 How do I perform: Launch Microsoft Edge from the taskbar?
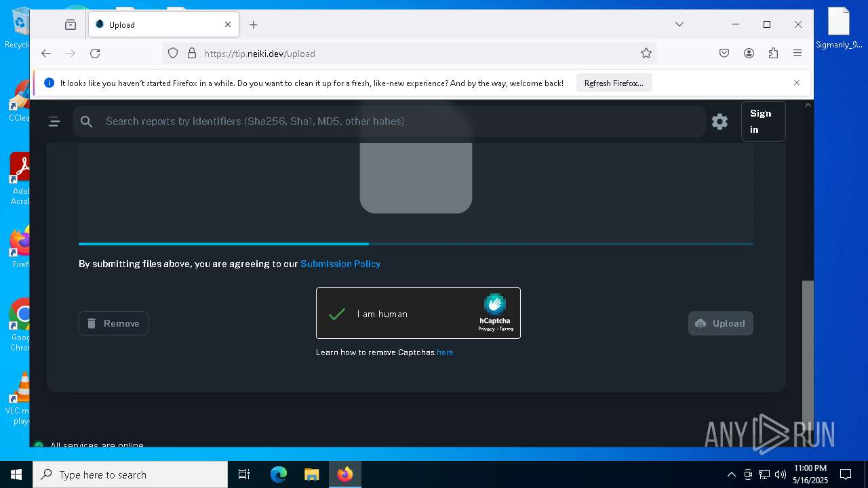279,474
